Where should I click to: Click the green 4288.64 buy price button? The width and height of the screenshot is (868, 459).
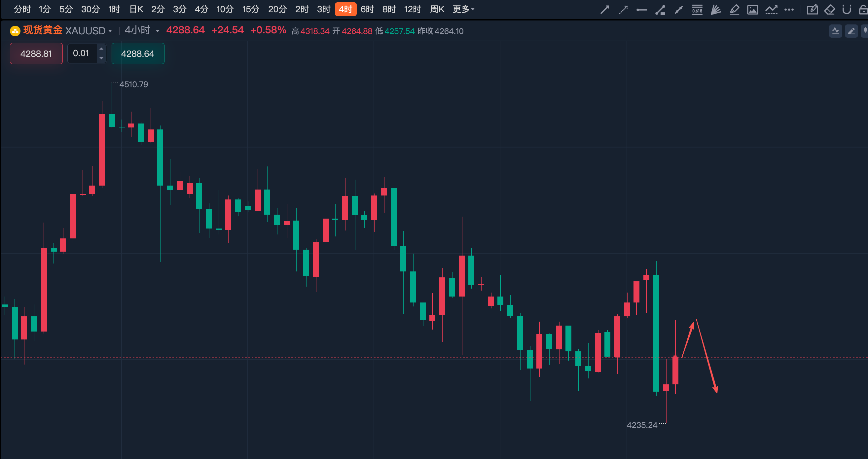point(138,53)
